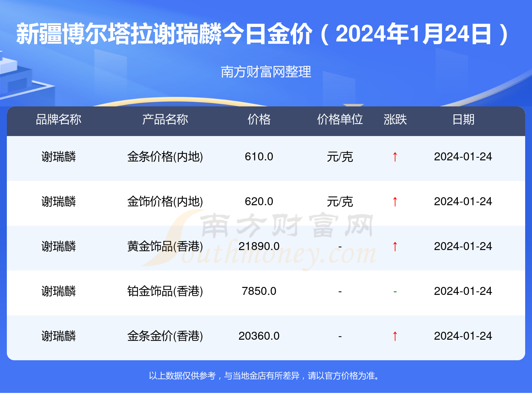Click date 2024-01-24 in 金条价格(内地) row

(463, 157)
